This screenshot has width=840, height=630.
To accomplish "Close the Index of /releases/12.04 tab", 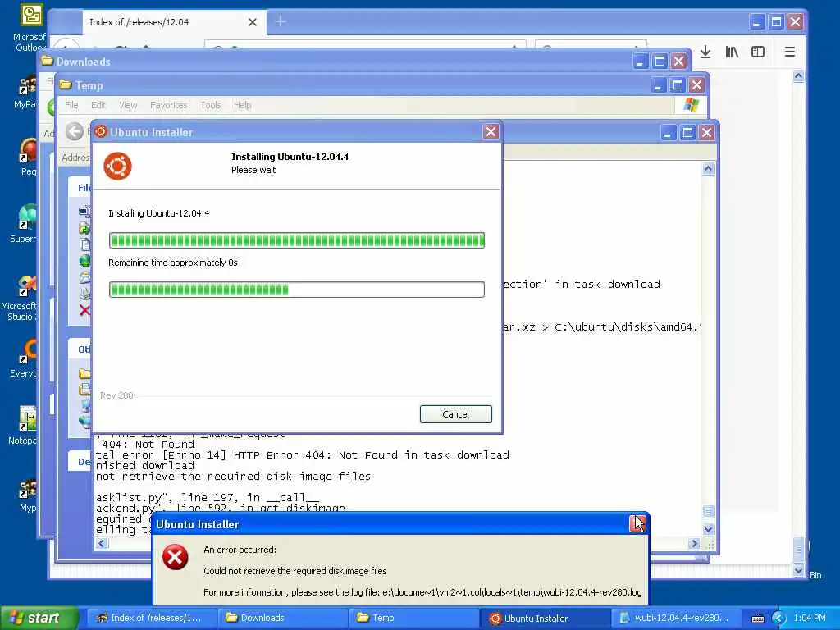I will coord(253,22).
